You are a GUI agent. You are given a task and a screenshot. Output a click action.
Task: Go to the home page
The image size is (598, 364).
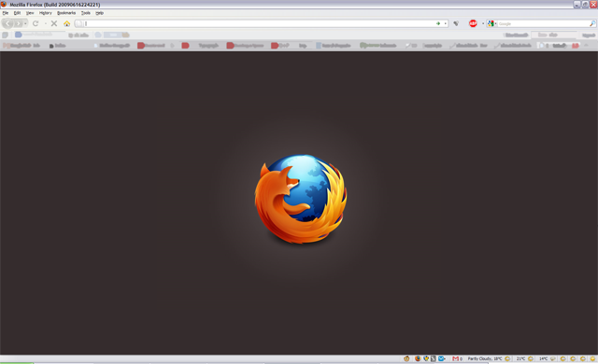click(x=66, y=23)
